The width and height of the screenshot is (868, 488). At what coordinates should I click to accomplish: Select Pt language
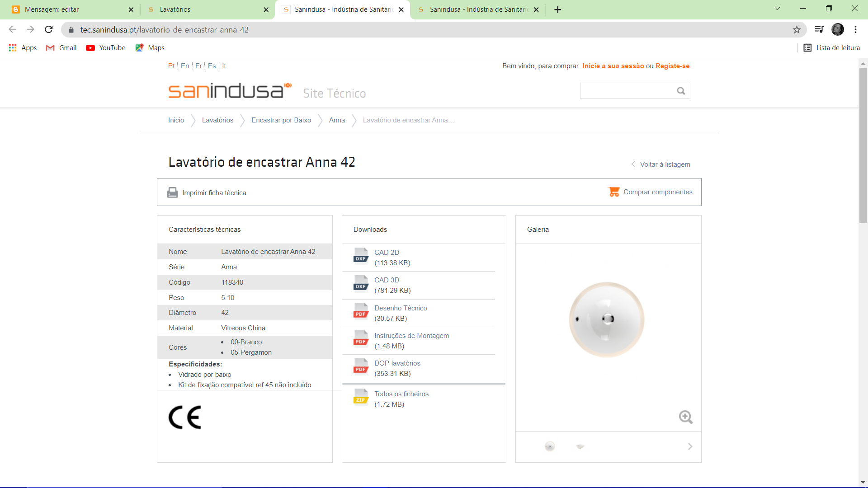click(x=171, y=66)
